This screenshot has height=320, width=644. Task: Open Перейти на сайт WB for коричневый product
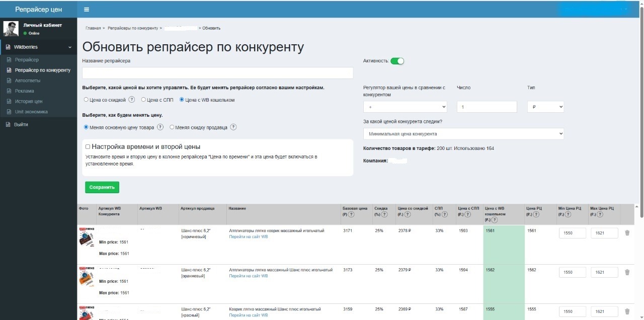coord(249,236)
